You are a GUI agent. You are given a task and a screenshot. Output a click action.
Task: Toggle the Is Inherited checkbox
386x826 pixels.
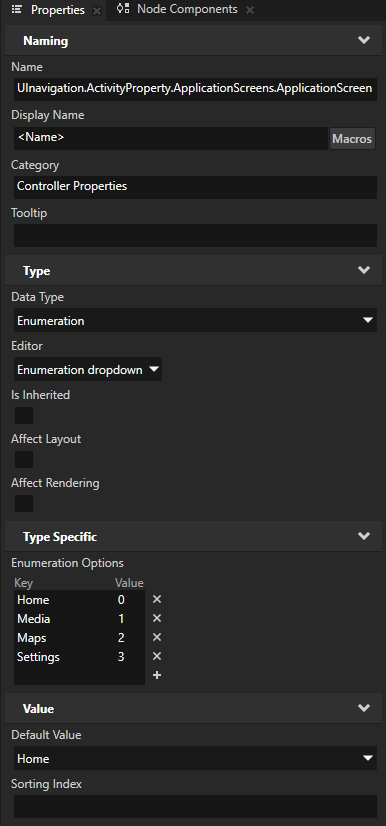pos(24,415)
